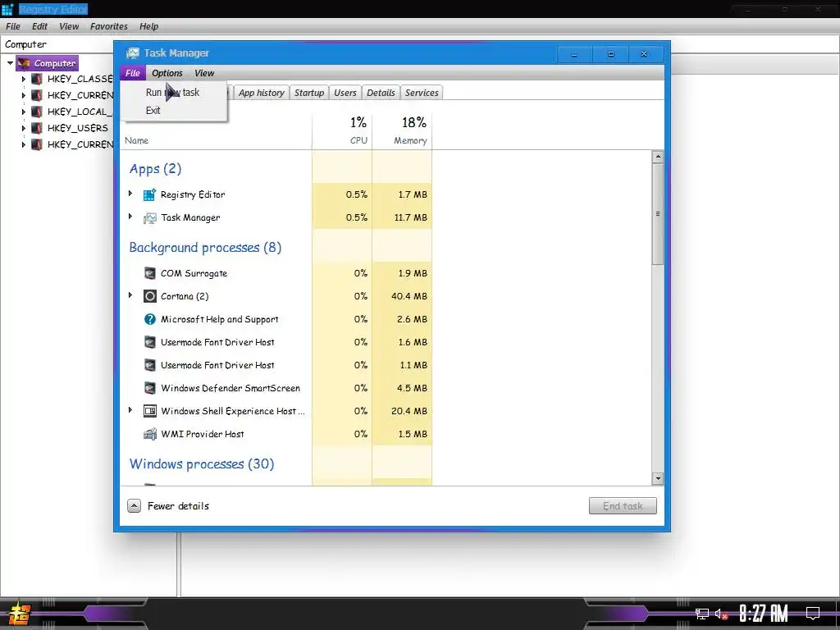Click the WMI Provider Host icon
840x630 pixels.
tap(150, 434)
